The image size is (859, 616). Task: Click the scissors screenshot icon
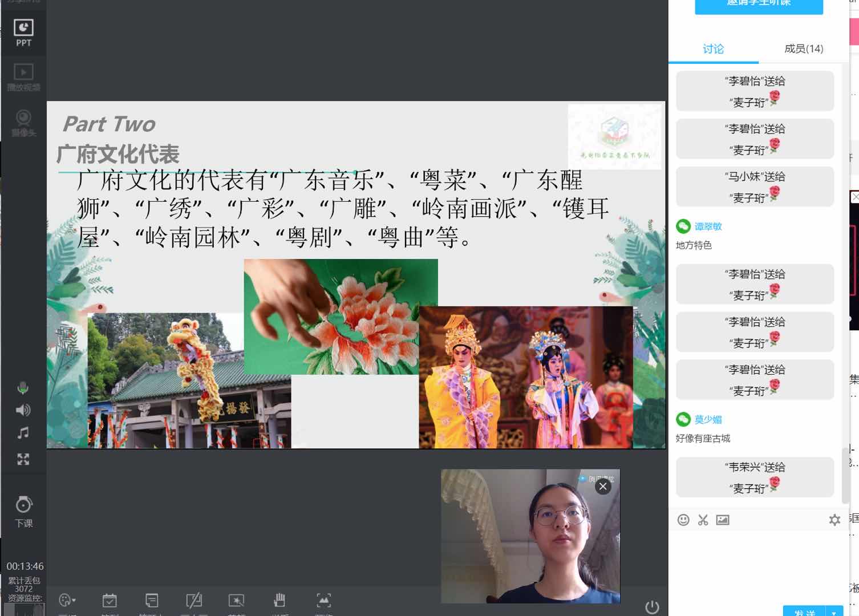click(703, 520)
